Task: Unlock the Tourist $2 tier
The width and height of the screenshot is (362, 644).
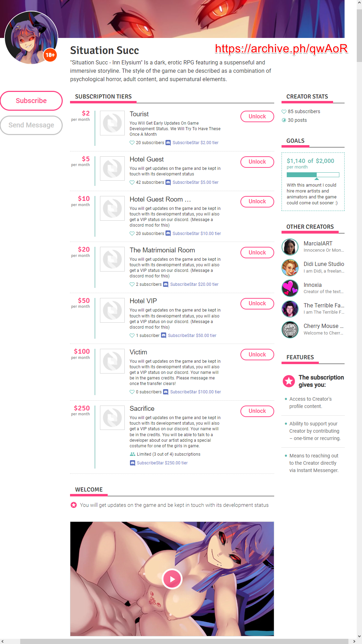Action: pyautogui.click(x=257, y=117)
